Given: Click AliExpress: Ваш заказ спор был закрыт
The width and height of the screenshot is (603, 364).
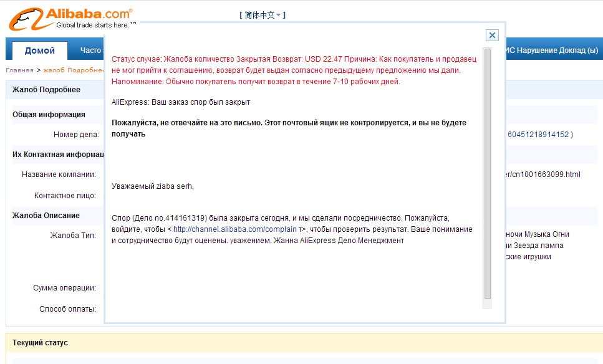Looking at the screenshot, I should (181, 102).
